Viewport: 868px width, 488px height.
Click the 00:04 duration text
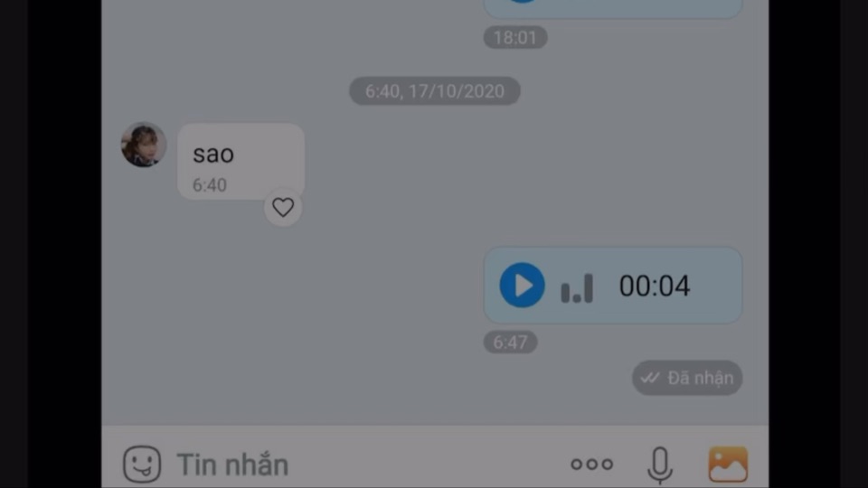pos(655,286)
